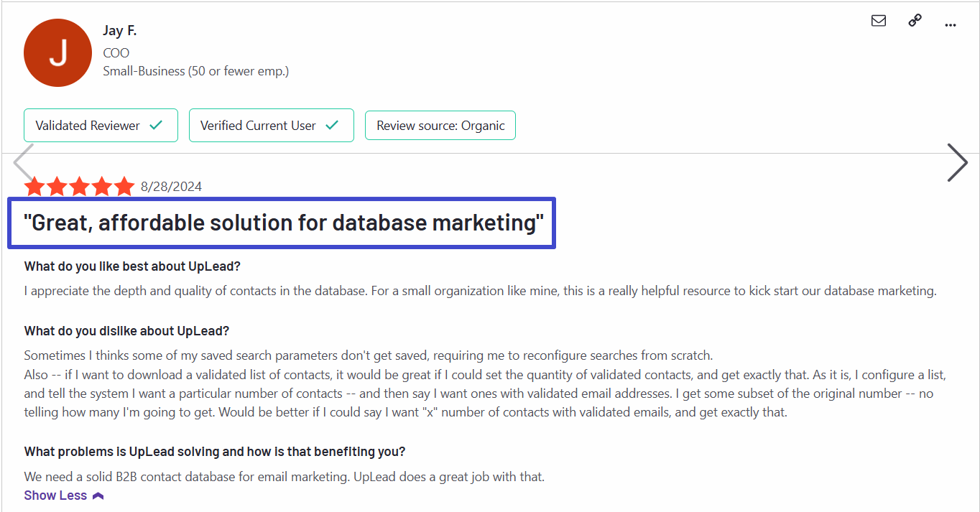This screenshot has height=512, width=980.
Task: Click the review date 8/28/2024
Action: pyautogui.click(x=171, y=187)
